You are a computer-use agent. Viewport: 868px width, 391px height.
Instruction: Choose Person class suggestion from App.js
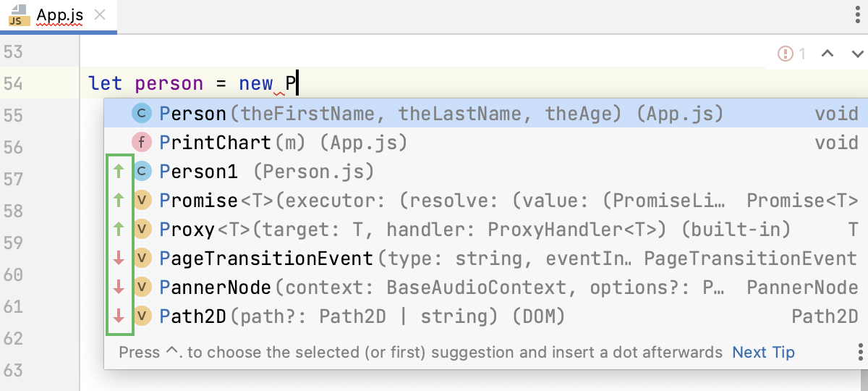point(441,114)
